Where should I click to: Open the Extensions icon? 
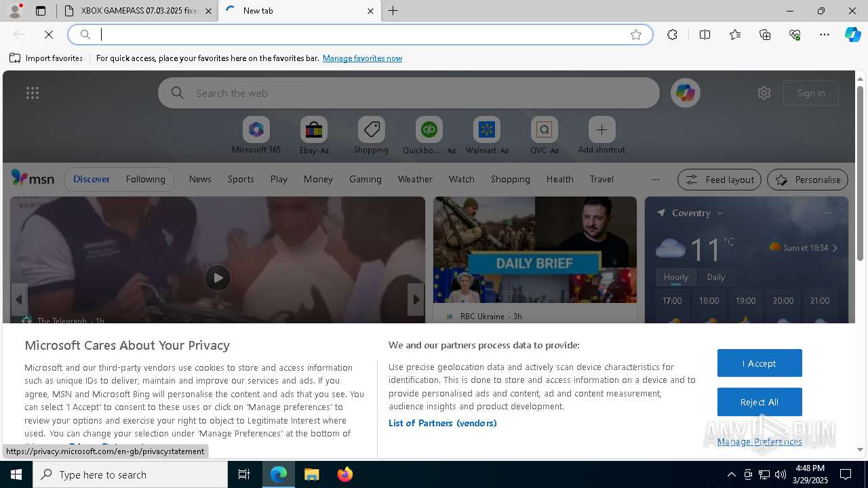(672, 35)
